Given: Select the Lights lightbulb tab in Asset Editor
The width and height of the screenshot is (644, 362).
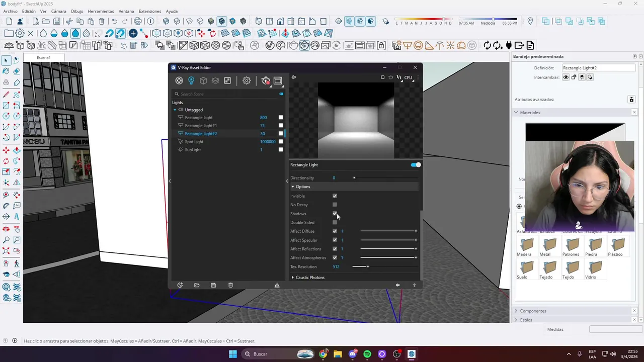Looking at the screenshot, I should (191, 80).
